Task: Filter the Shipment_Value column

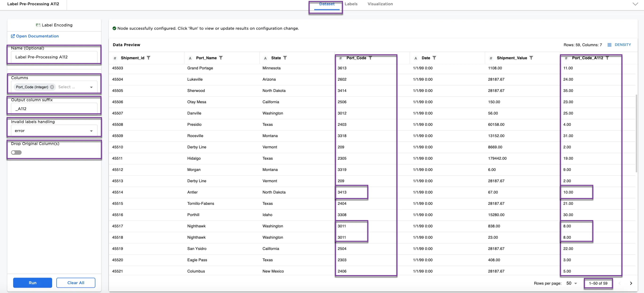Action: 531,58
